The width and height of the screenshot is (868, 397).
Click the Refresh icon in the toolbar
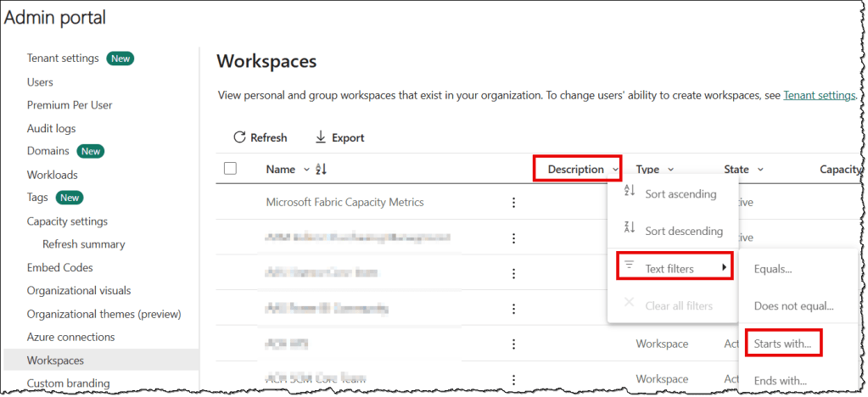tap(239, 137)
